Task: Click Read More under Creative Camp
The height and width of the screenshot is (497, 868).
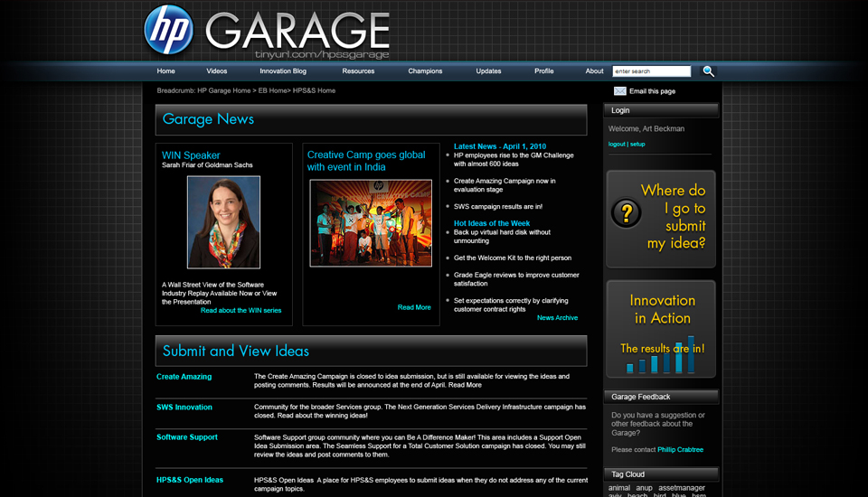Action: pos(414,307)
